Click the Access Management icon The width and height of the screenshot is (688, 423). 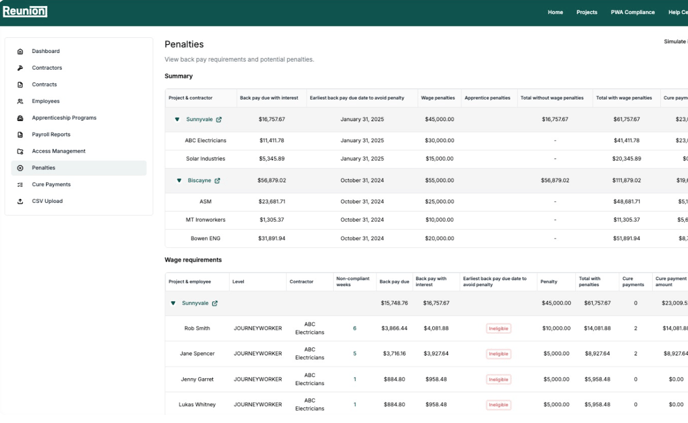[20, 151]
